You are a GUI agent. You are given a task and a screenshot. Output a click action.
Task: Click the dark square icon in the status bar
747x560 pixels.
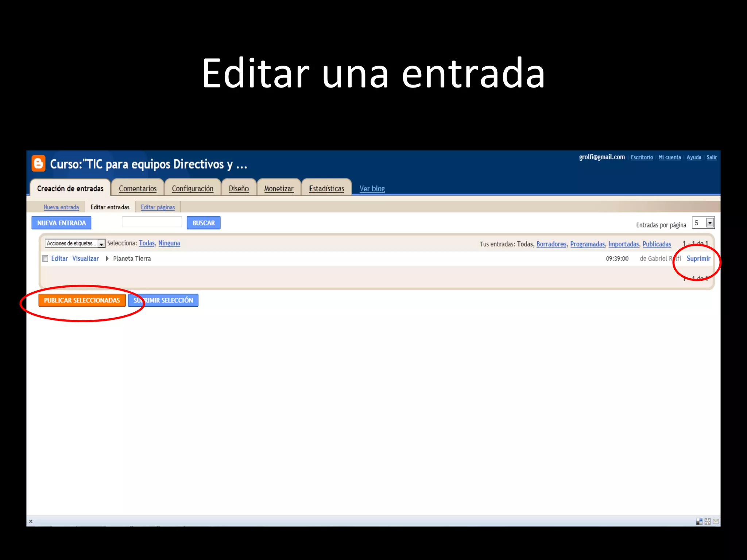click(x=699, y=521)
